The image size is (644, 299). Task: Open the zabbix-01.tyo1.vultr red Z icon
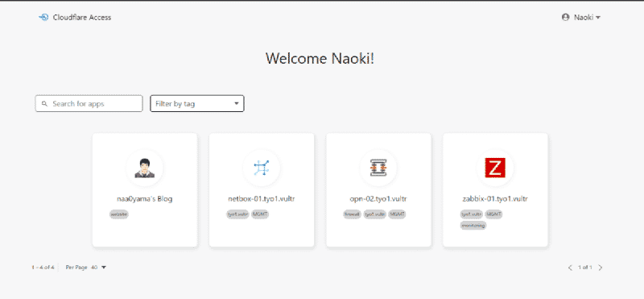coord(495,168)
